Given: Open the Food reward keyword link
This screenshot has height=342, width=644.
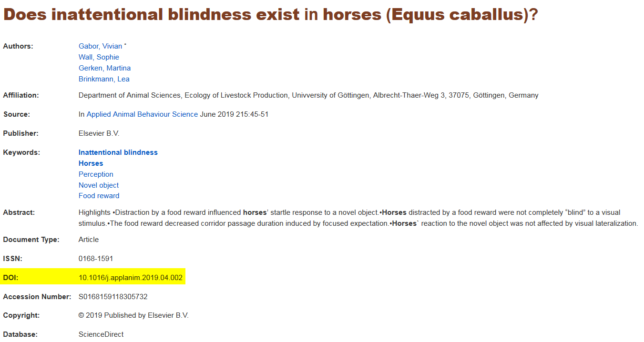Looking at the screenshot, I should tap(99, 196).
